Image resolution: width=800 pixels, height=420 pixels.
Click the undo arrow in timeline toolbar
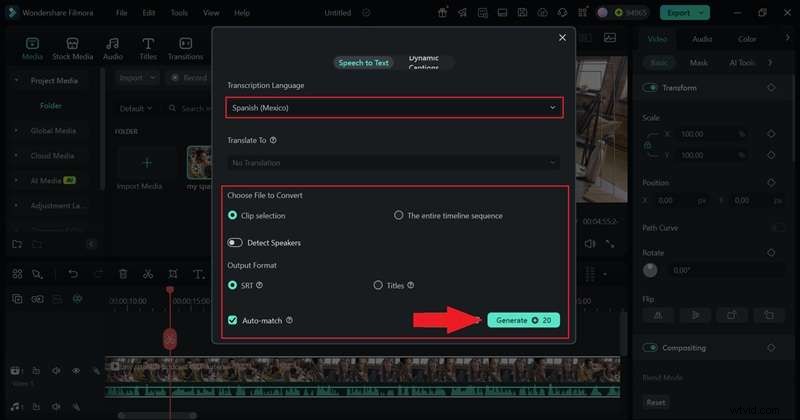point(73,274)
